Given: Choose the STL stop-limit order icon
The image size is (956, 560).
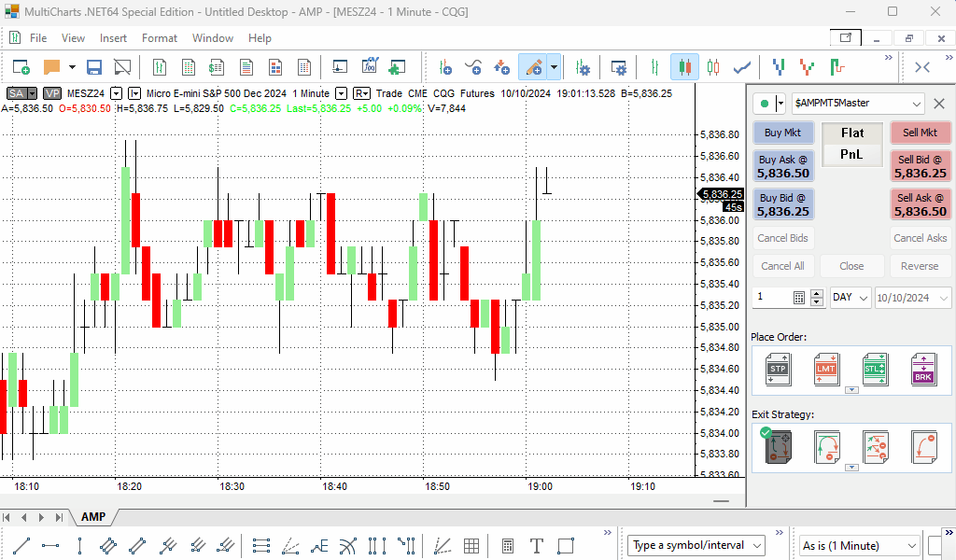Looking at the screenshot, I should click(875, 369).
